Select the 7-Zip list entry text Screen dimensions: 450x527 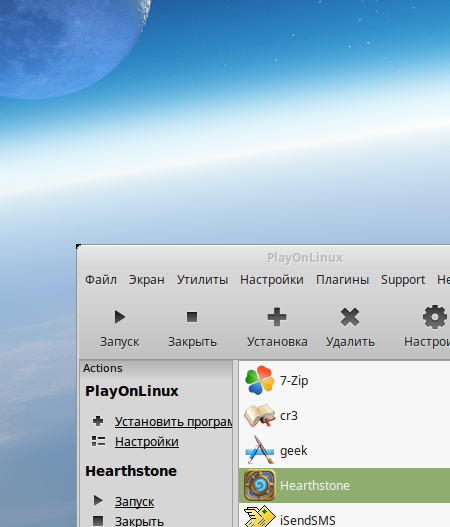point(294,381)
